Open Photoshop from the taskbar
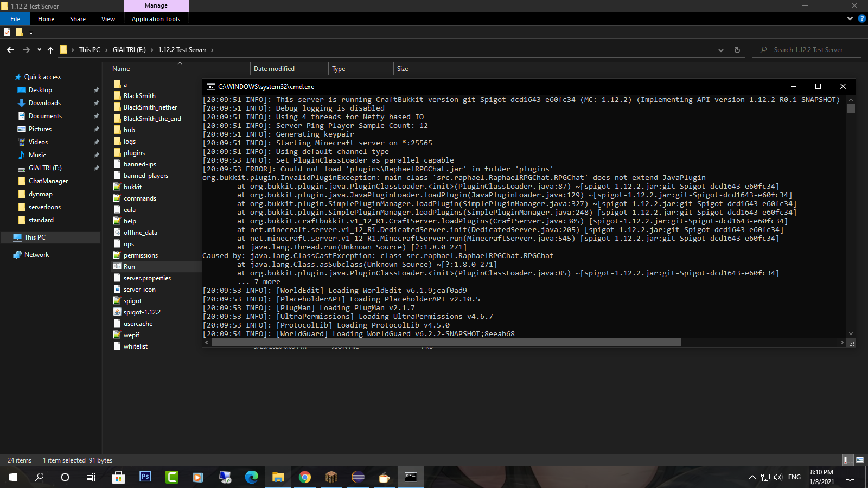868x488 pixels. point(145,477)
